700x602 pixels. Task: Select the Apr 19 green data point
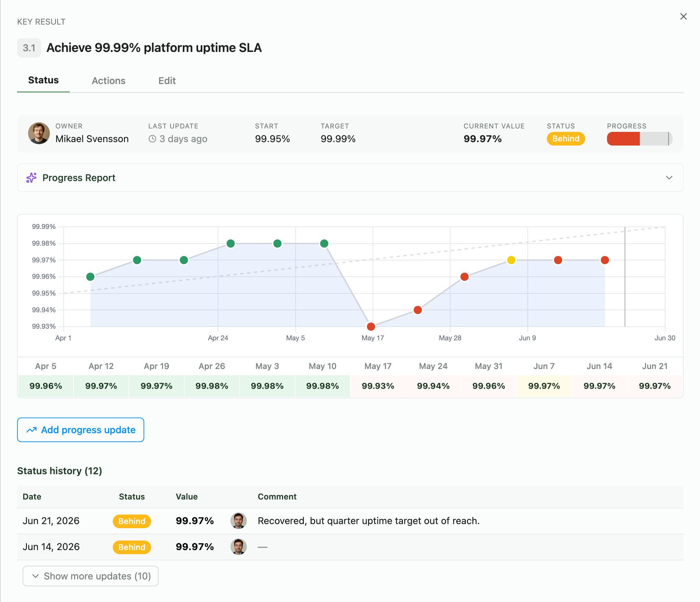[x=184, y=260]
